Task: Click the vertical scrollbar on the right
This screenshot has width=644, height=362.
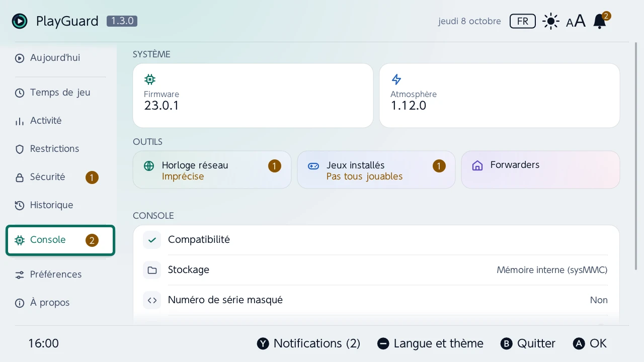Action: [637, 156]
